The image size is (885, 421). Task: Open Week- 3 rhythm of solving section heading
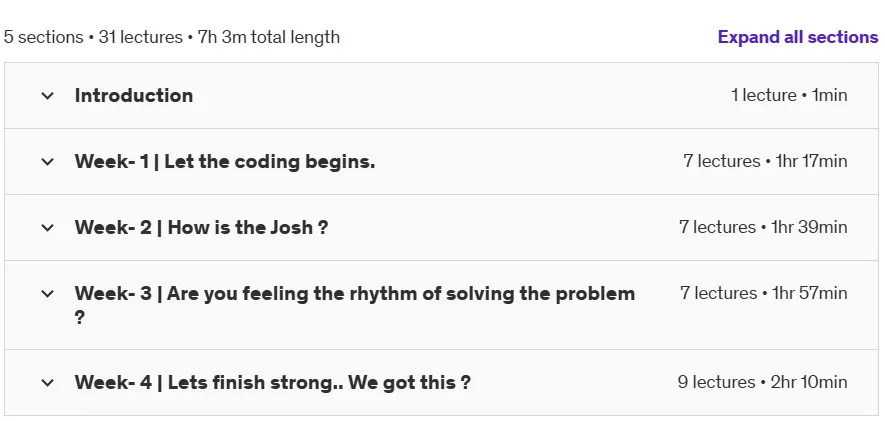pyautogui.click(x=354, y=305)
